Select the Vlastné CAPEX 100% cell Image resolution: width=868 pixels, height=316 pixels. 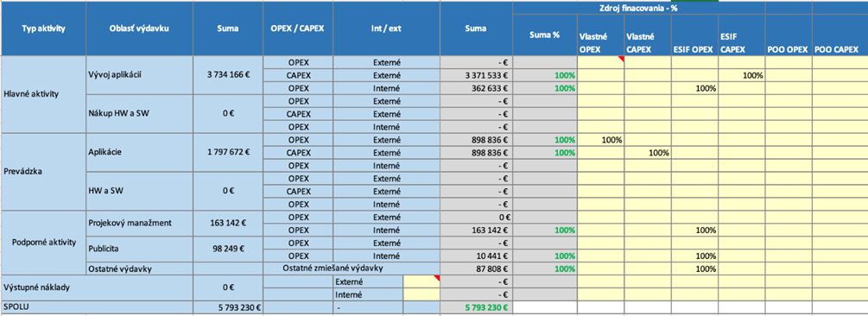(x=648, y=152)
